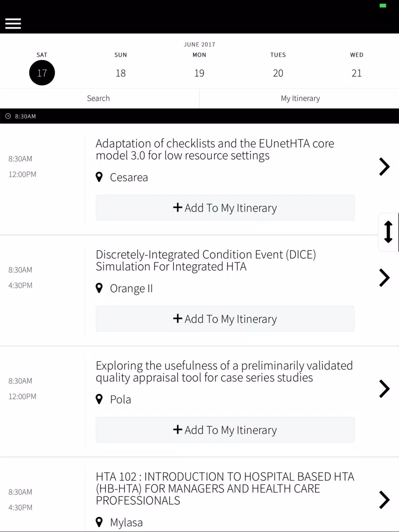Tap the clock icon in the 8:30AM bar

8,116
